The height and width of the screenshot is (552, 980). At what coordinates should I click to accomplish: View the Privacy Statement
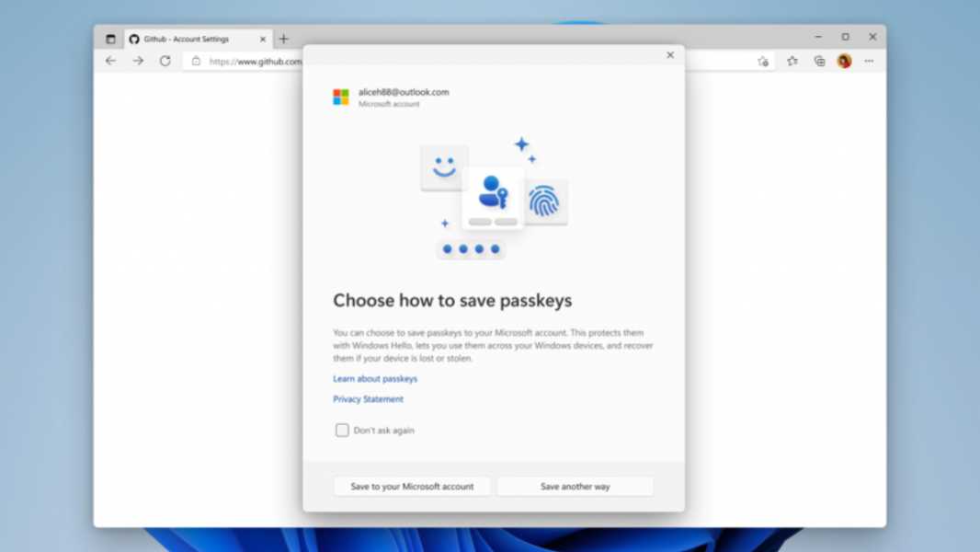368,398
